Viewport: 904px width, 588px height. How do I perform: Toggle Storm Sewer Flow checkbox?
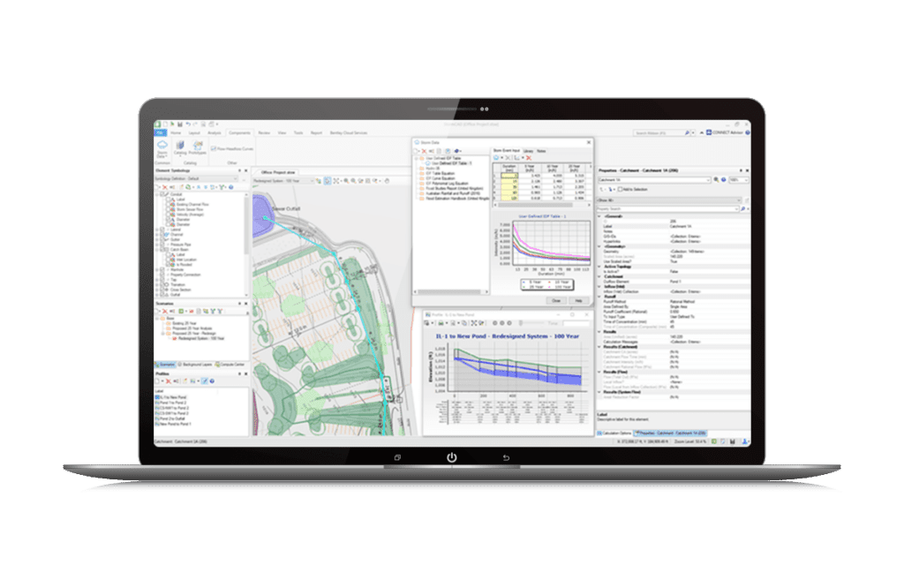coord(169,209)
